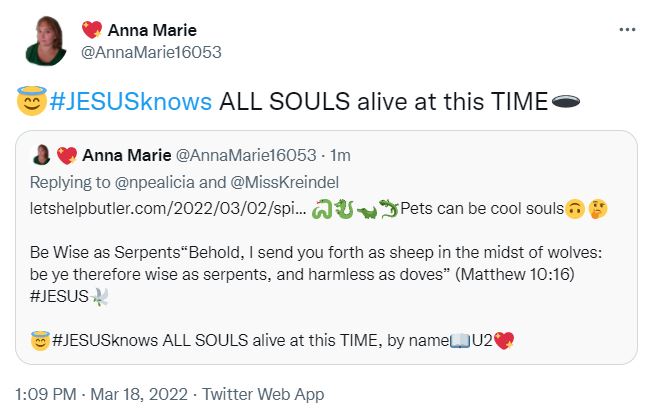Click the halo emoji in quoted tweet's last line
This screenshot has height=416, width=645.
coord(40,341)
